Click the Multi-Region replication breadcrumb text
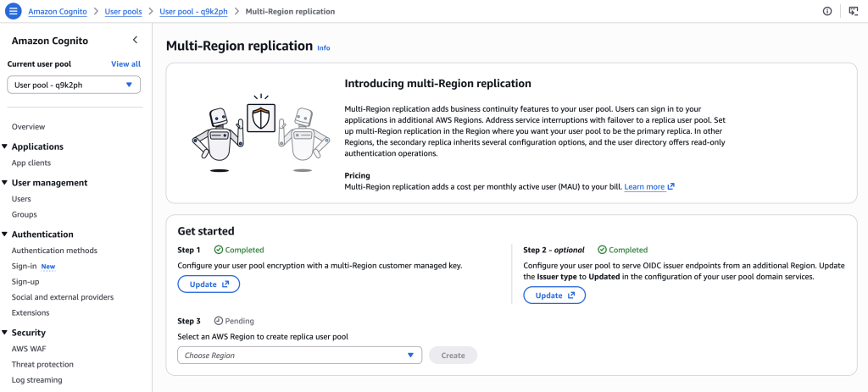 290,11
